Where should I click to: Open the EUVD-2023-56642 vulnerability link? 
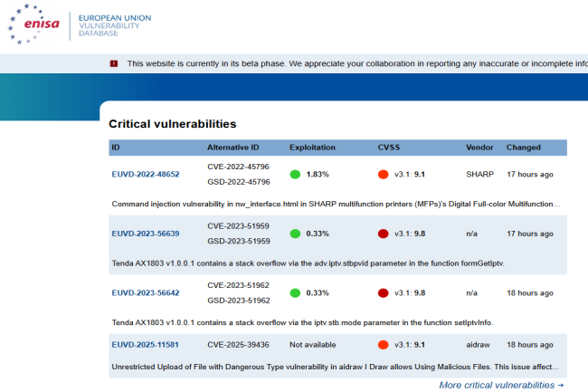pos(146,293)
